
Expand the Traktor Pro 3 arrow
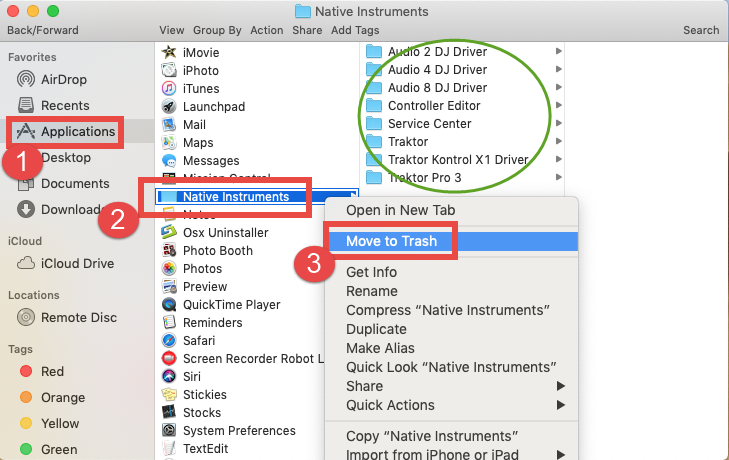[559, 177]
